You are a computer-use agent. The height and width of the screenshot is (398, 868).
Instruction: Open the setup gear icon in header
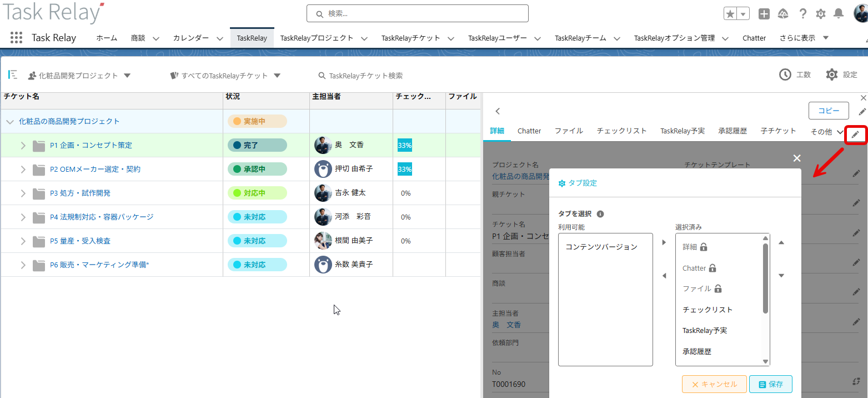(820, 14)
